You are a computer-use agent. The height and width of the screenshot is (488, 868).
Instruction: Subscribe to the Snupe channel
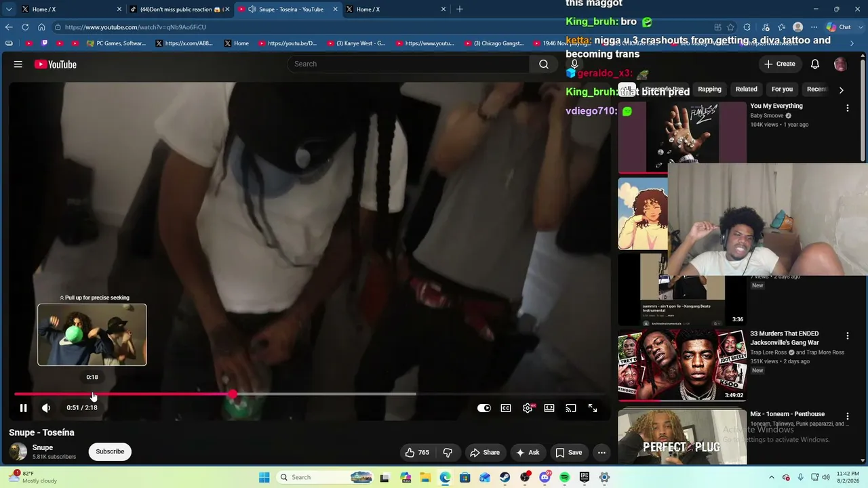point(110,451)
